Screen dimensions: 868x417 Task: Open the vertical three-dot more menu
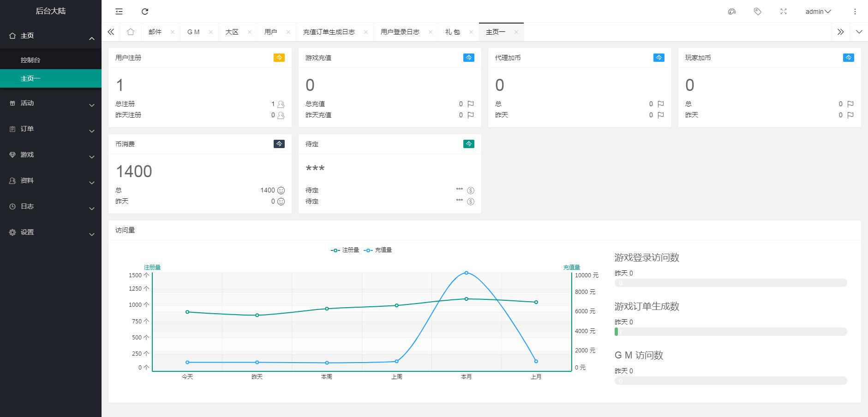pyautogui.click(x=855, y=12)
